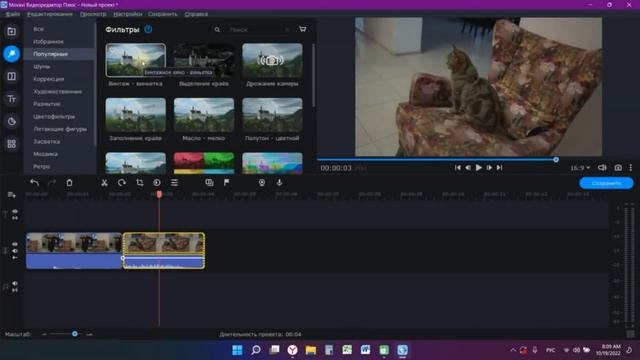This screenshot has width=640, height=360.
Task: Open the Help menu
Action: [x=196, y=14]
